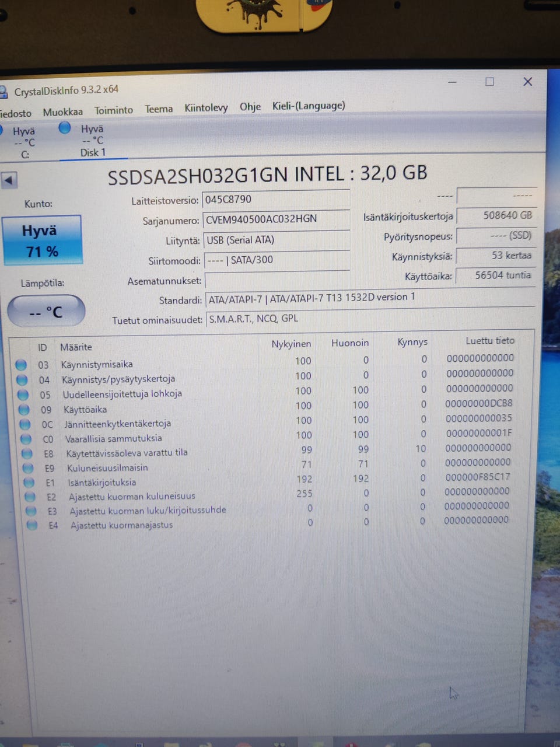Click the Laitteistoversio field 045C8790
The image size is (560, 747).
[276, 199]
